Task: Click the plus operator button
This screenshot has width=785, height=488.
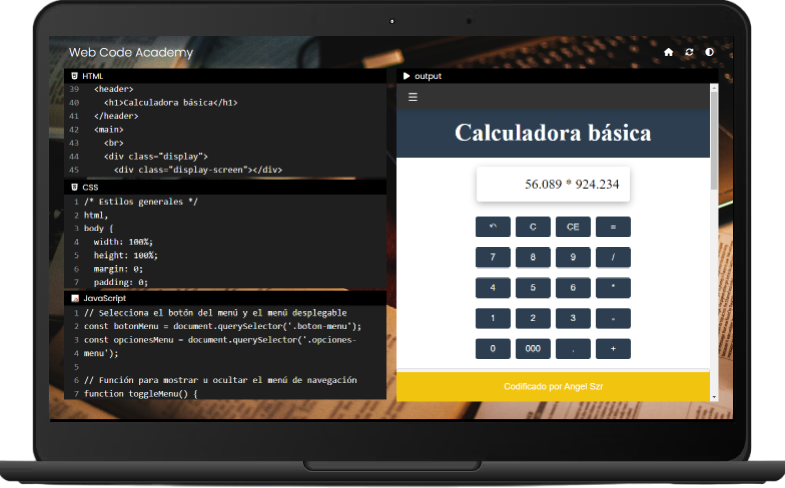Action: [613, 349]
